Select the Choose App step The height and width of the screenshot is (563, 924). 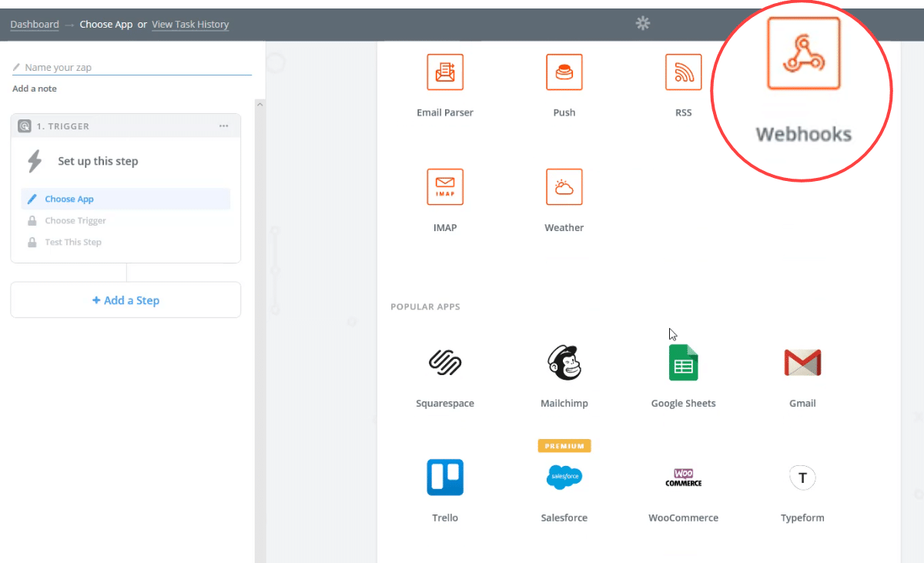pyautogui.click(x=126, y=199)
